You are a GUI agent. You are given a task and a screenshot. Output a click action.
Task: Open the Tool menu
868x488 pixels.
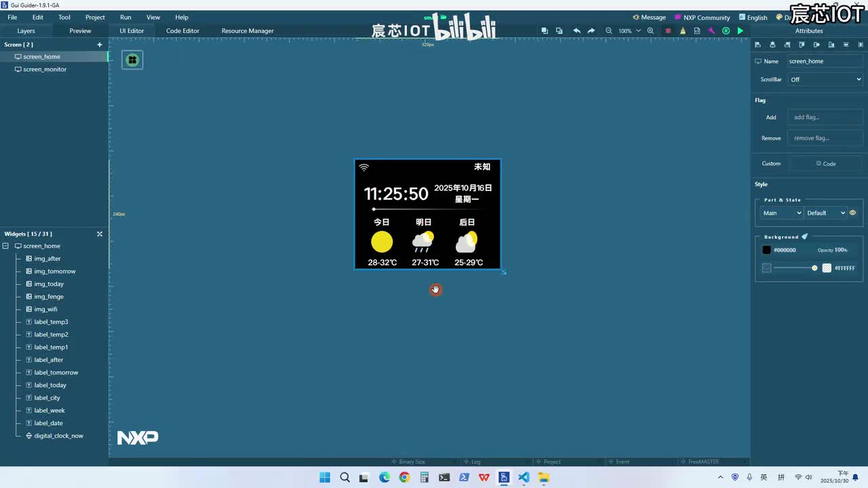64,17
